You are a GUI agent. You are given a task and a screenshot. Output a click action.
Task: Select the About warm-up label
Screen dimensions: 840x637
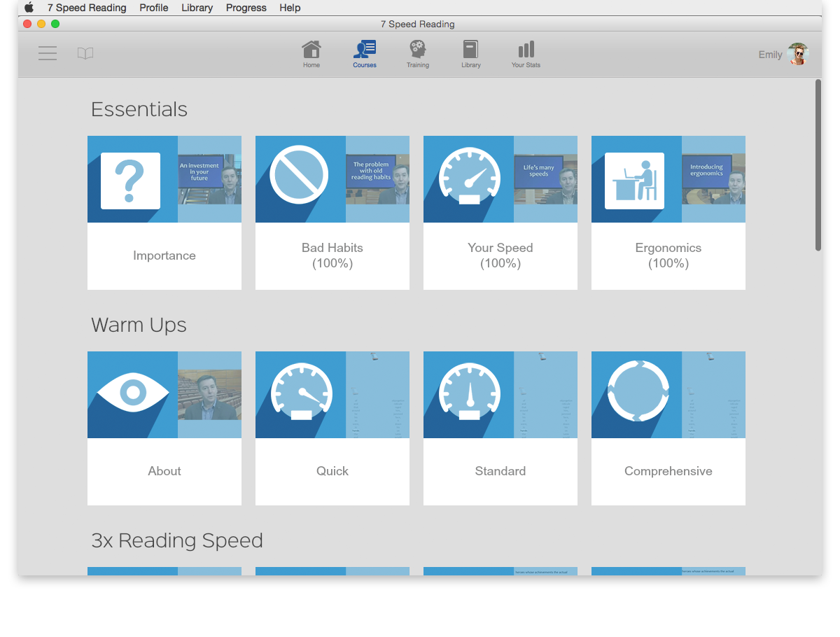164,471
